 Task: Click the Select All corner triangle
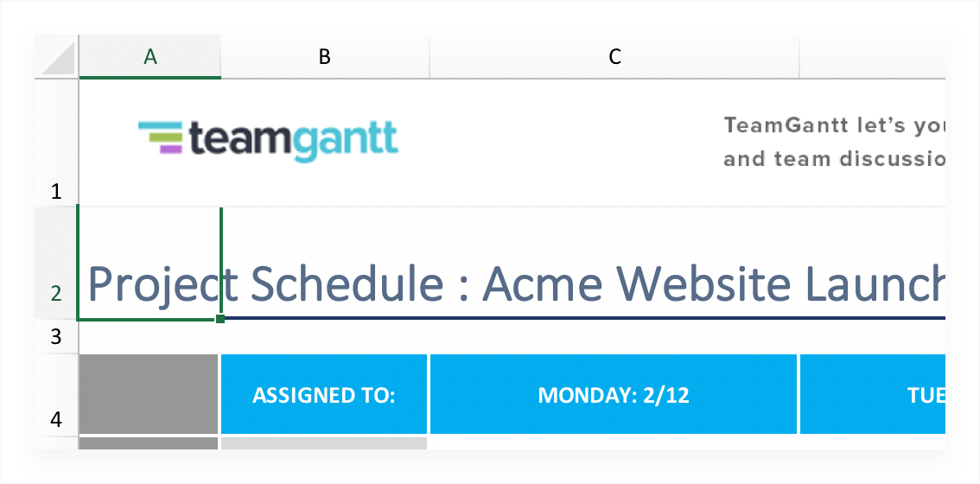57,57
